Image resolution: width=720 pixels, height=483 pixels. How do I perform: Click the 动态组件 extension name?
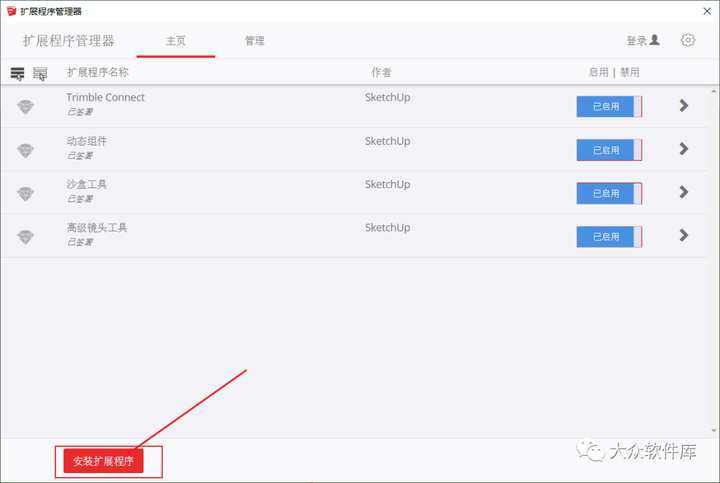[x=86, y=141]
